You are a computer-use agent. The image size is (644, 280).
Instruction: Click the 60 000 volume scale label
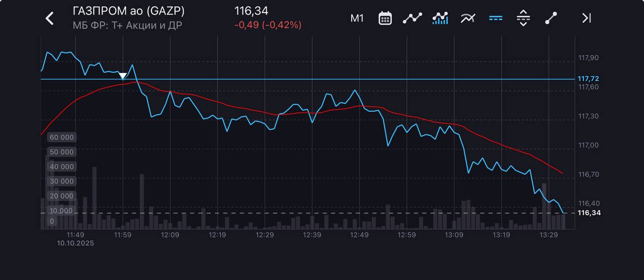coord(61,137)
